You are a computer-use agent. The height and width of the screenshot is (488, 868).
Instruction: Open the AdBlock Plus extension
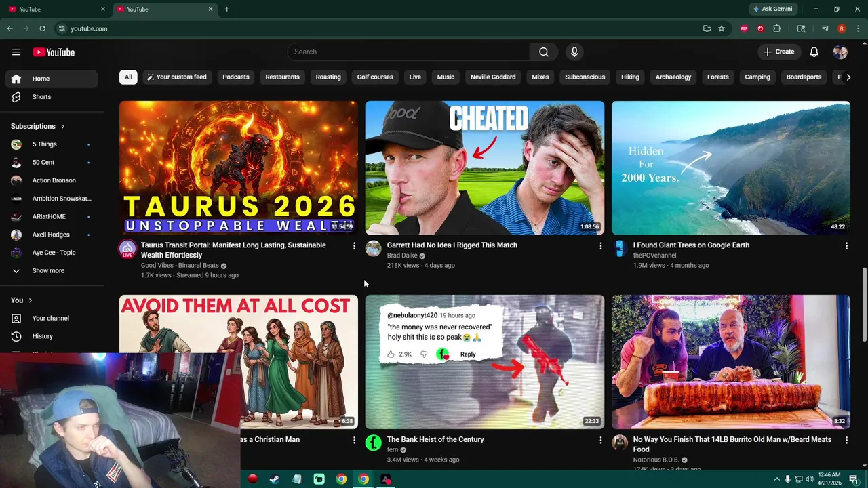tap(744, 28)
